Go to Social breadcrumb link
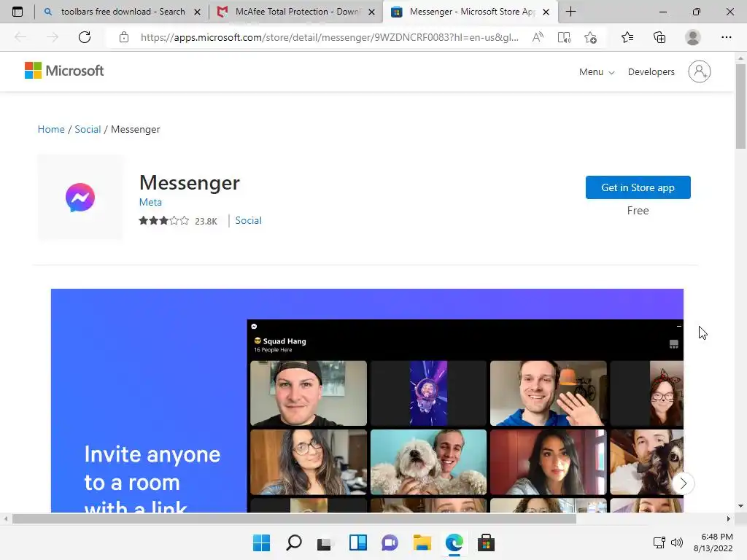 [x=88, y=129]
